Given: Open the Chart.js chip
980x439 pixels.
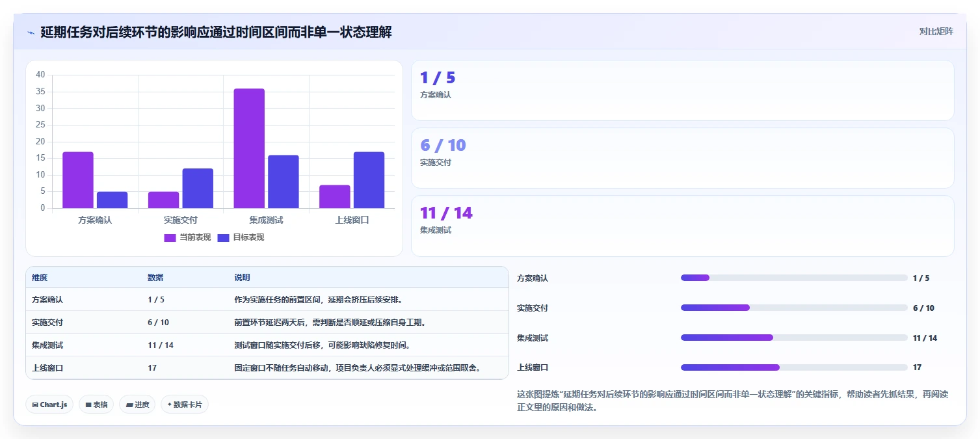Looking at the screenshot, I should pyautogui.click(x=49, y=405).
